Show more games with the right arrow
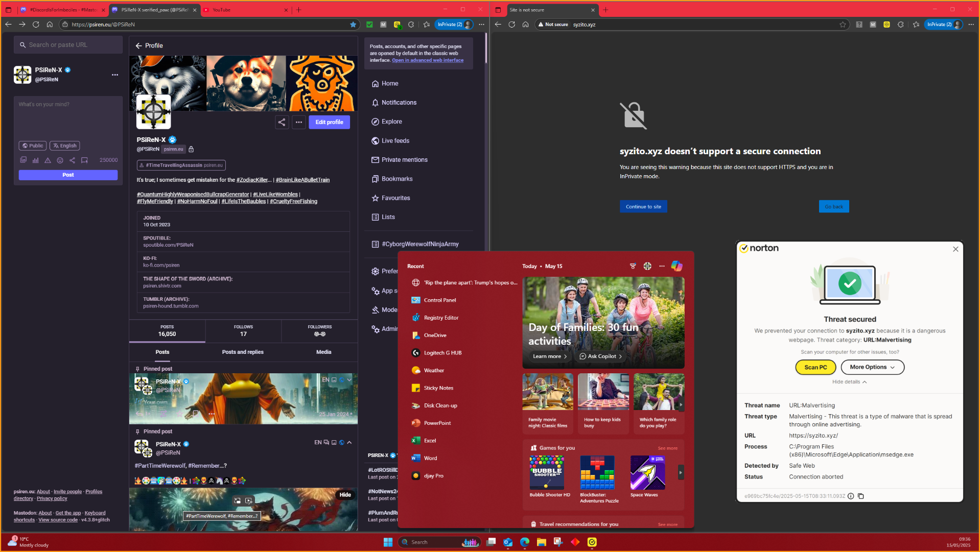Viewport: 980px width, 552px height. click(681, 473)
